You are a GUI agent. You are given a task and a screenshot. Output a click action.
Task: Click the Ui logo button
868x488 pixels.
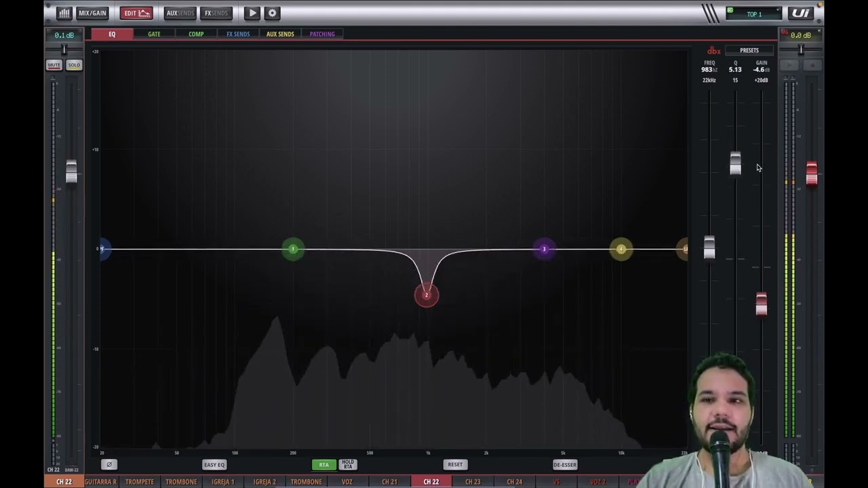pos(801,13)
